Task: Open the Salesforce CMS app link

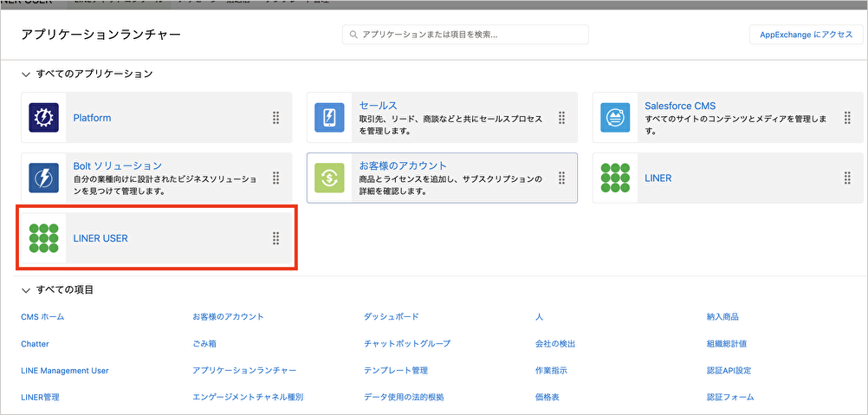Action: point(680,106)
